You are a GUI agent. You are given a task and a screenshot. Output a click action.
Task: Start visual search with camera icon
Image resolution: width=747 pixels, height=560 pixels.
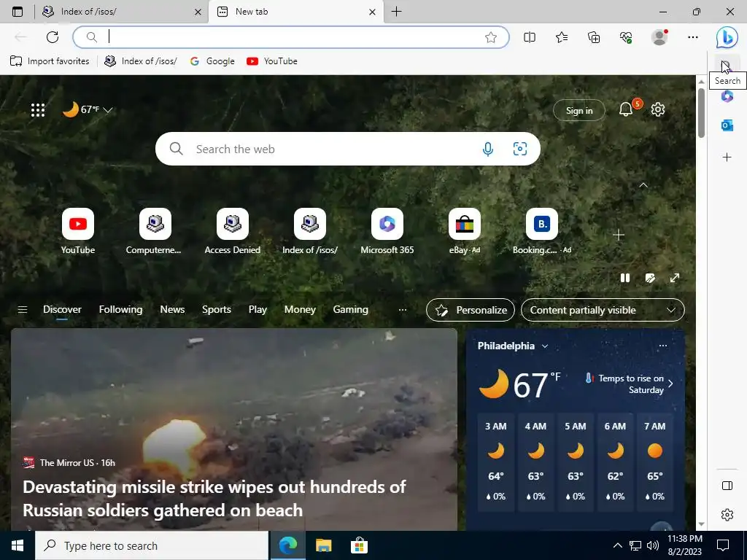(x=519, y=149)
